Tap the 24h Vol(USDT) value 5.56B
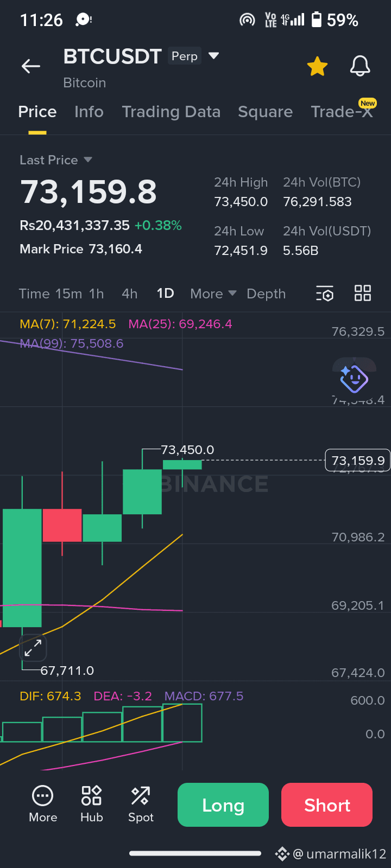391x868 pixels. tap(301, 251)
